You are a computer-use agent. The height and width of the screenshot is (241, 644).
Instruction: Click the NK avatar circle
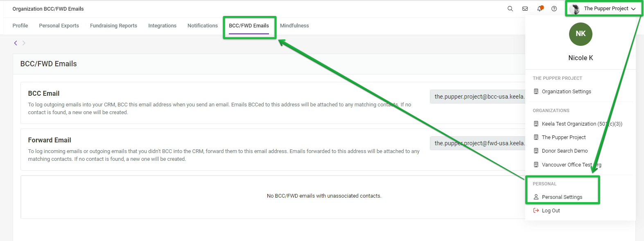pos(581,34)
